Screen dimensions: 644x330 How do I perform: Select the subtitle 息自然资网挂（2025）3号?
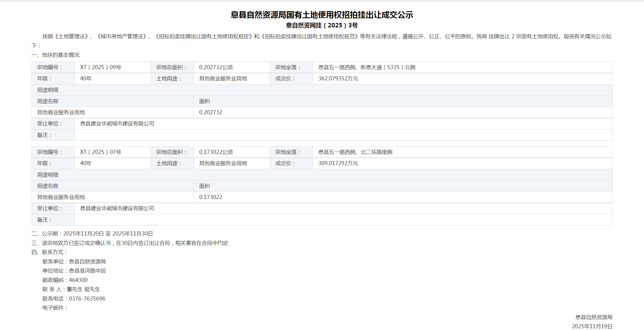pyautogui.click(x=322, y=25)
